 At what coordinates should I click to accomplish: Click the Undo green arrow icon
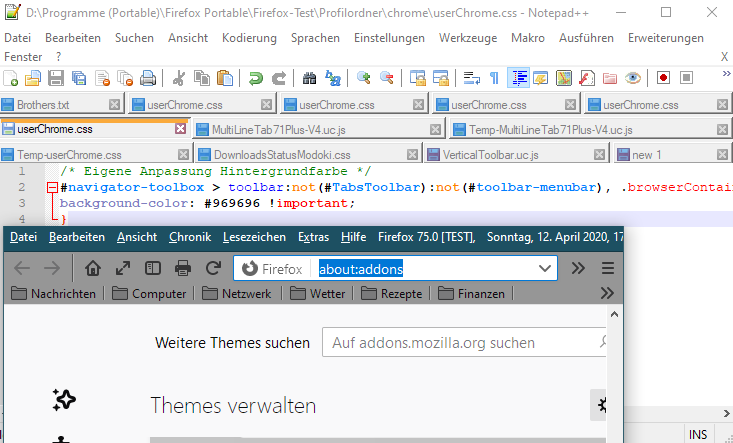256,78
